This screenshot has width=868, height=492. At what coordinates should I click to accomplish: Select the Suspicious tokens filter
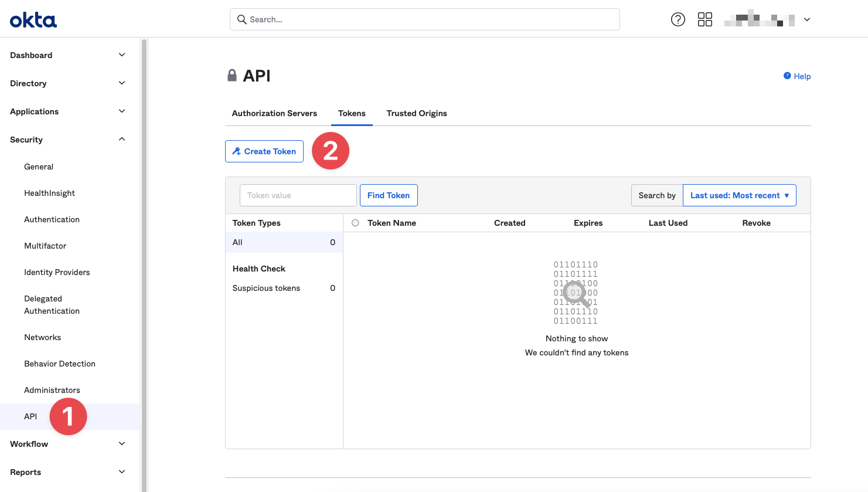click(284, 288)
